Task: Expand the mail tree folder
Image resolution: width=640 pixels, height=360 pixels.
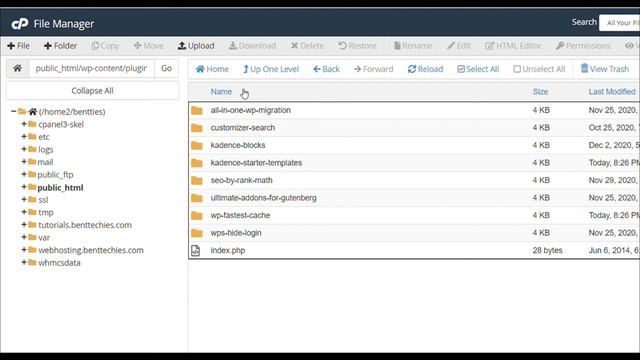Action: [x=24, y=162]
